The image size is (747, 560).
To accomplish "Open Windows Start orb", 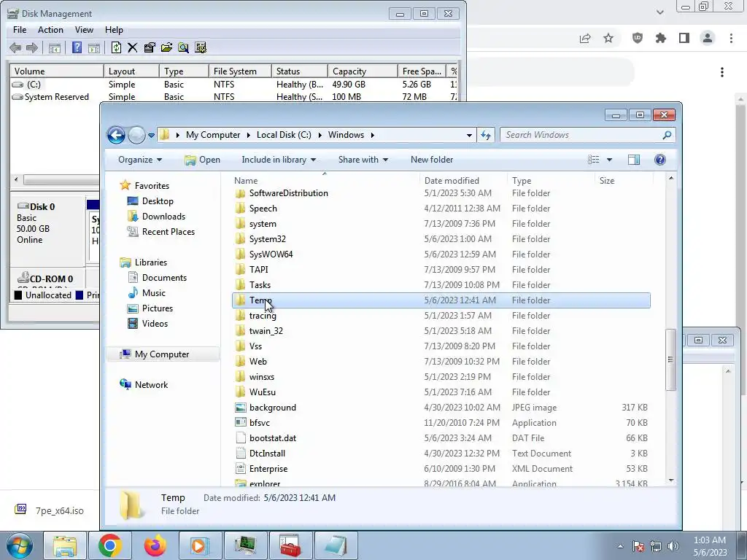I will (20, 545).
